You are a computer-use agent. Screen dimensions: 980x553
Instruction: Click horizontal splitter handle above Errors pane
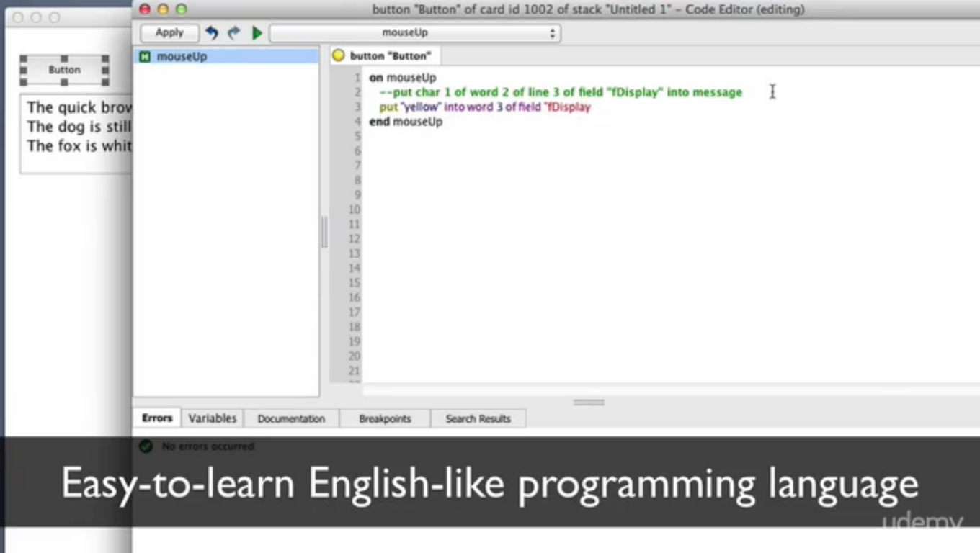(x=589, y=403)
